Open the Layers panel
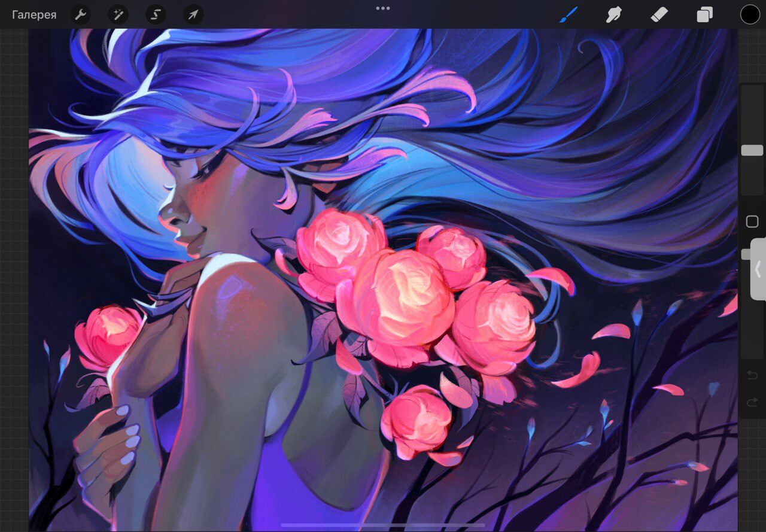This screenshot has height=532, width=766. pyautogui.click(x=704, y=14)
